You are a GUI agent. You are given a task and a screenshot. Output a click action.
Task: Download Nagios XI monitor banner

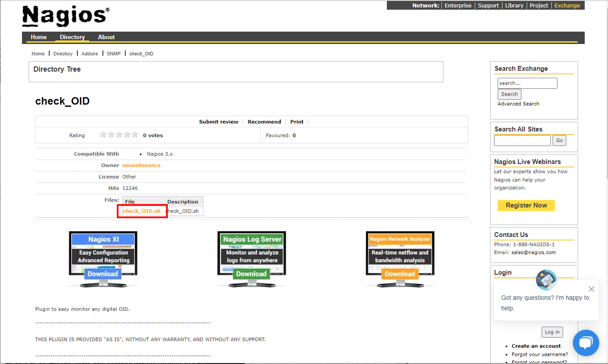tap(103, 259)
